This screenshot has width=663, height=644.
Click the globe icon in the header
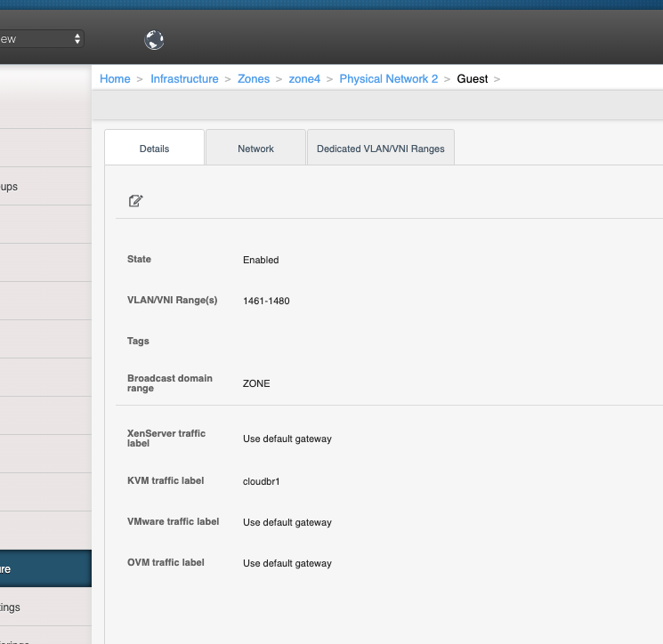[154, 40]
